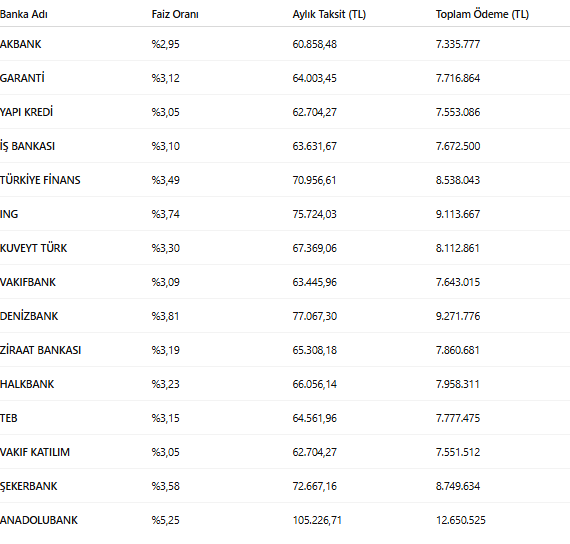
Task: Click the Aylık Taksit (TL) column header
Action: (329, 15)
